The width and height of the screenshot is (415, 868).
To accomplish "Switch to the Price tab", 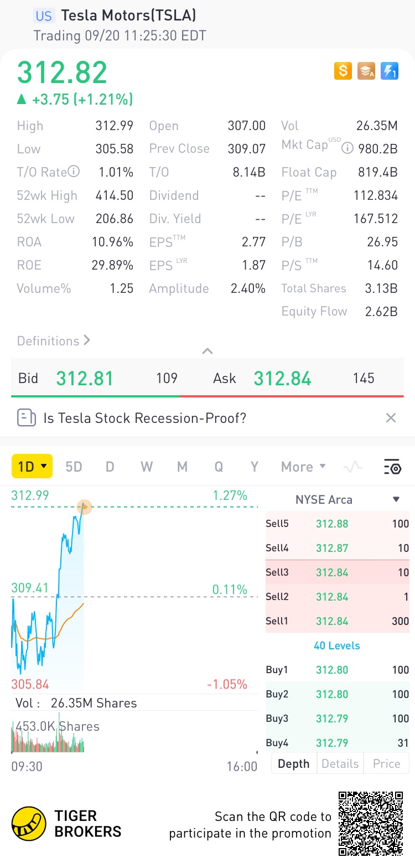I will pos(386,763).
